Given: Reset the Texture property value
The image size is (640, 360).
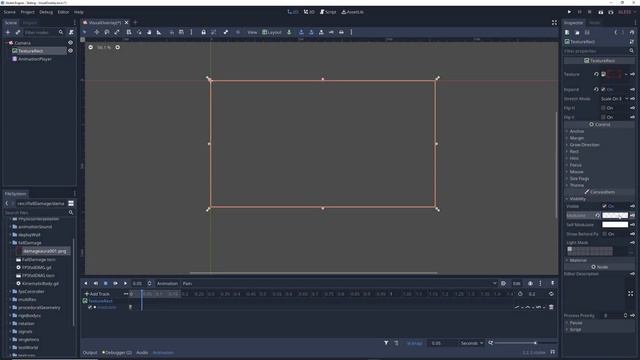Looking at the screenshot, I should 596,74.
